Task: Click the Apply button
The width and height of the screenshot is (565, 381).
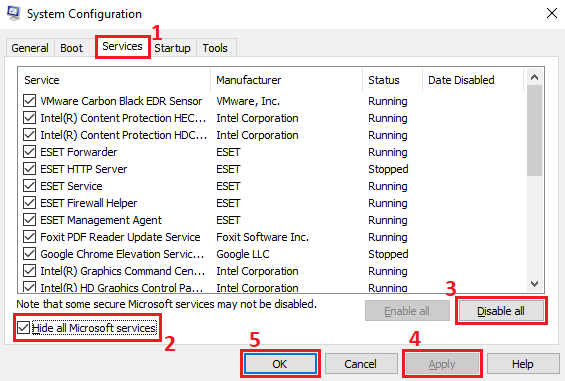Action: (442, 364)
